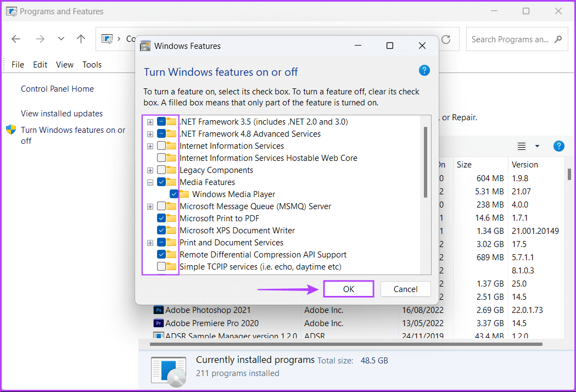Image resolution: width=576 pixels, height=392 pixels.
Task: Open the recent locations dropdown chevron
Action: (x=61, y=39)
